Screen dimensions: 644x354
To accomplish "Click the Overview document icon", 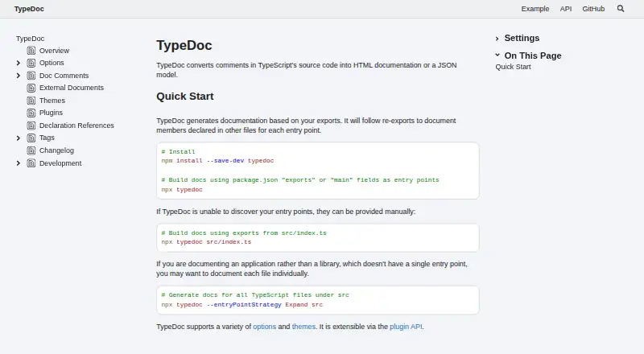I will click(31, 51).
